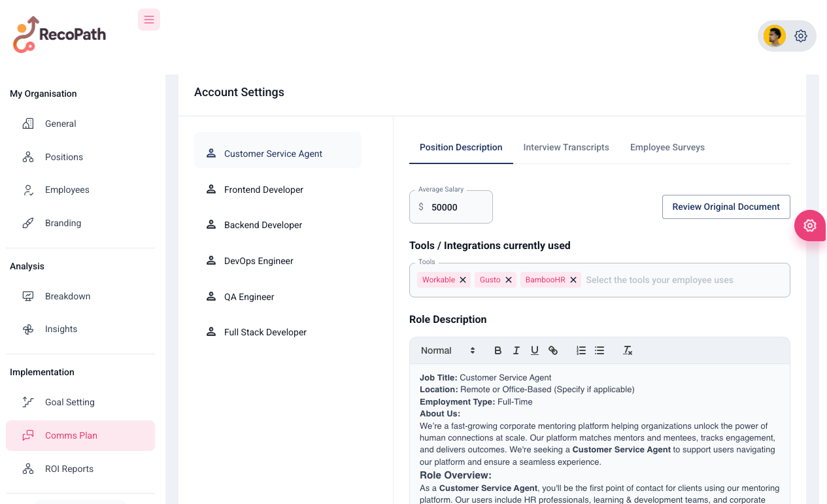The height and width of the screenshot is (504, 827).
Task: Create a bulleted list in editor
Action: click(599, 350)
